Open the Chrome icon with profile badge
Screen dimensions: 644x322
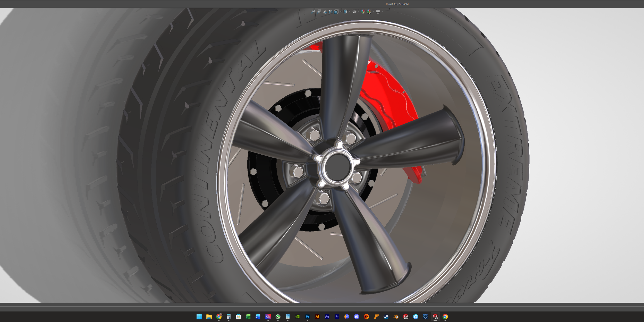[x=219, y=317]
